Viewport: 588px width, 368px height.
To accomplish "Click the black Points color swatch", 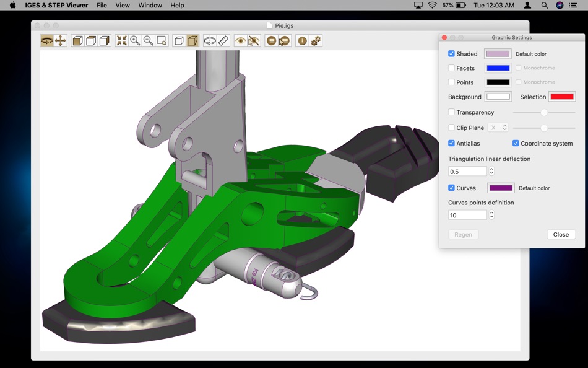I will 498,82.
